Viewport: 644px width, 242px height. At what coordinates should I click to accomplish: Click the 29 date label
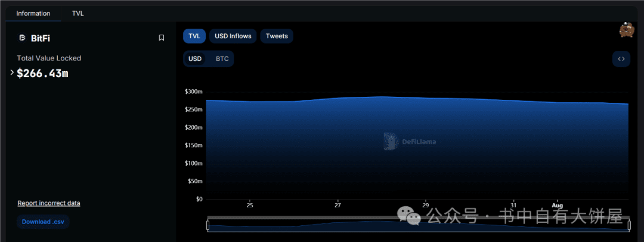[426, 205]
